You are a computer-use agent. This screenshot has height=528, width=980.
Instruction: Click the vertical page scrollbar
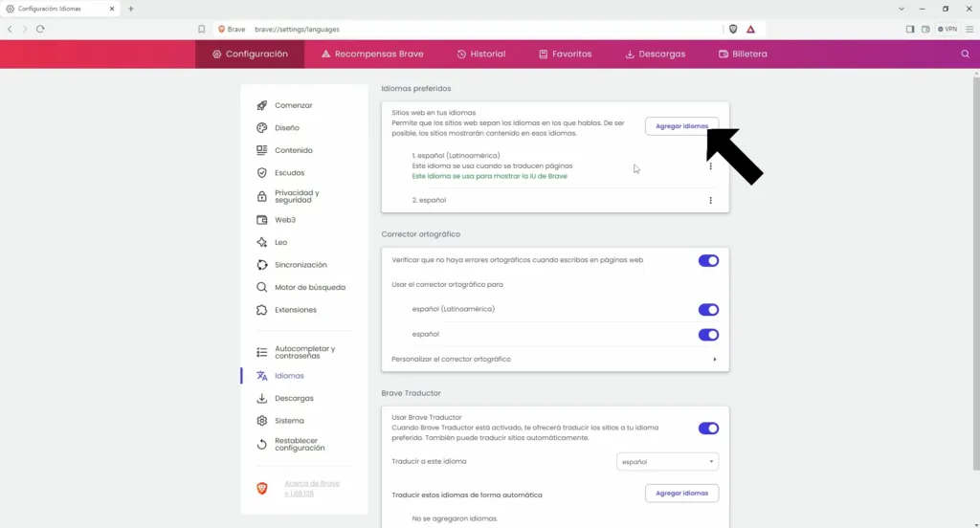[x=976, y=274]
